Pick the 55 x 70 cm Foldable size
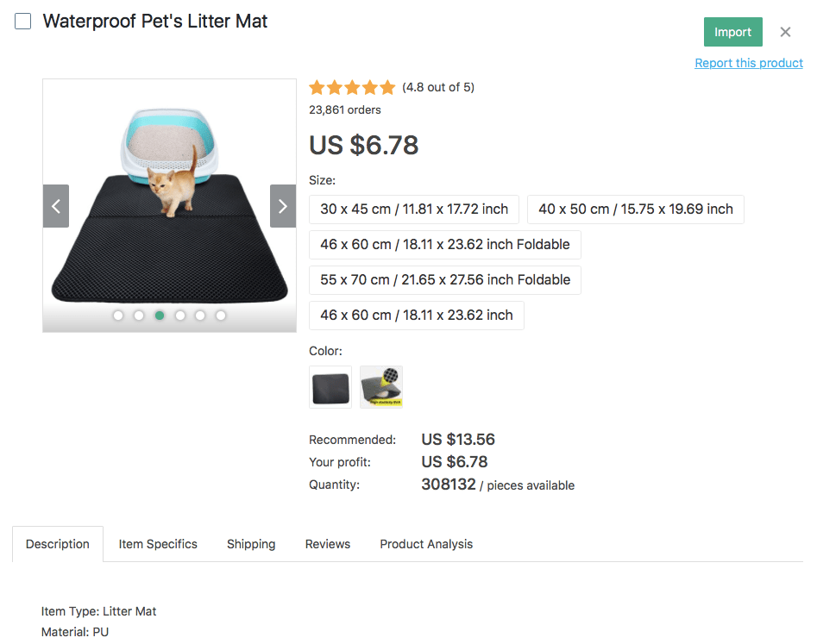 pyautogui.click(x=445, y=280)
